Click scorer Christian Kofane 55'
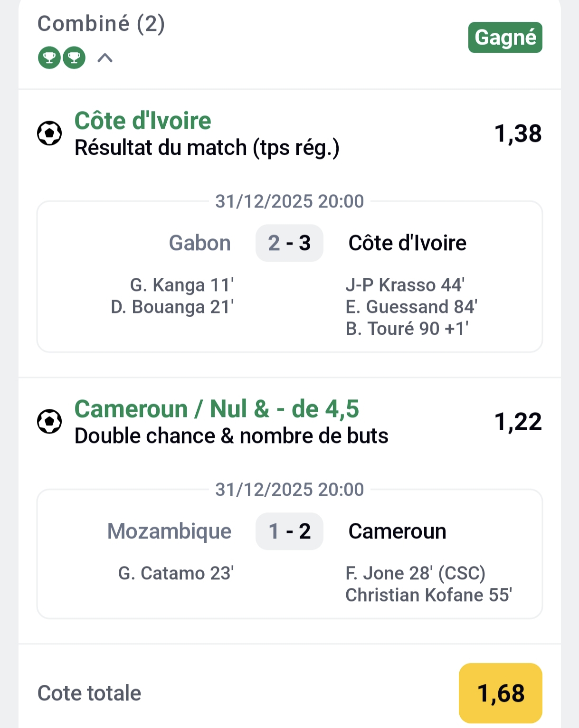Screen dimensions: 579x728 click(x=428, y=595)
